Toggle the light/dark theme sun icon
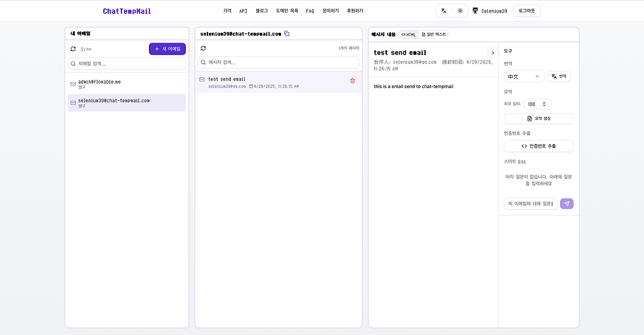Viewport: 644px width, 335px height. coord(460,11)
